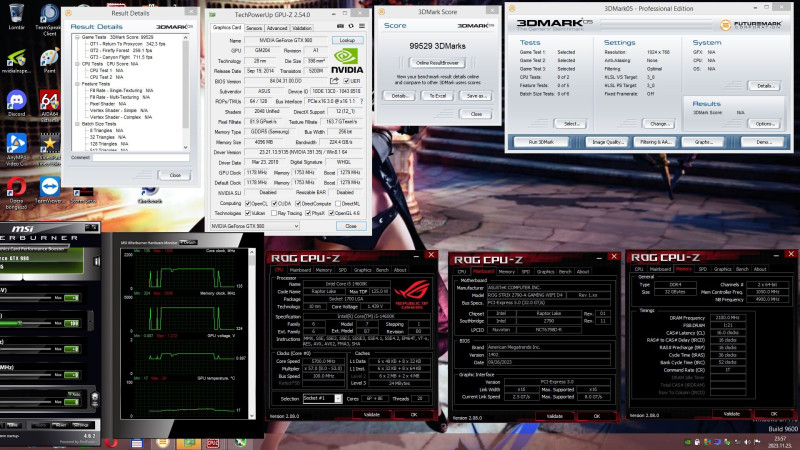Toggle the UEFI checkbox in GPU-Z
800x450 pixels.
tap(346, 81)
